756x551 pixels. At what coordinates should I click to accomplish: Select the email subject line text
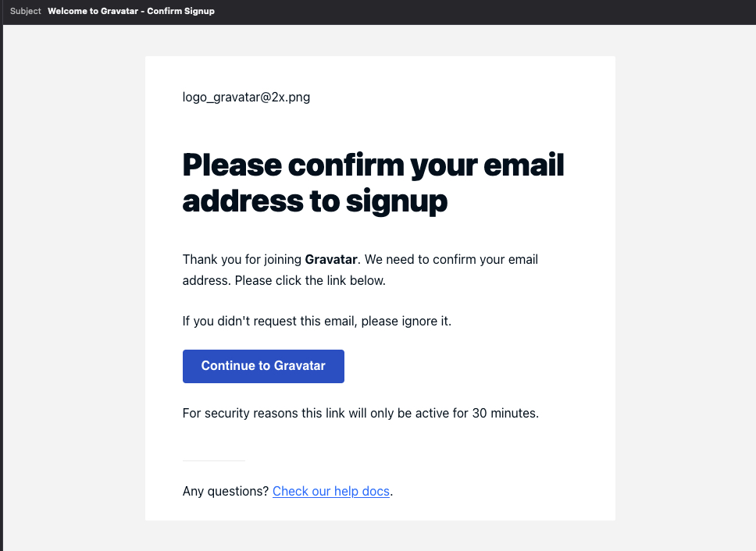[130, 11]
